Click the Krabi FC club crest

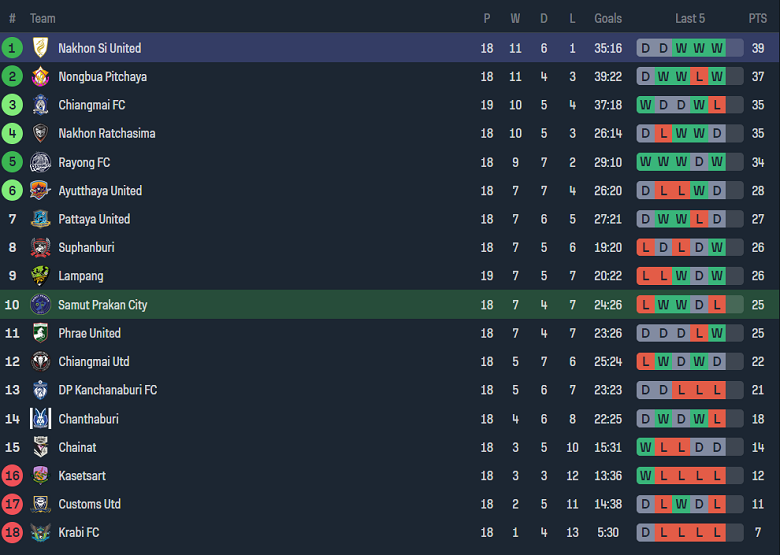coord(40,533)
